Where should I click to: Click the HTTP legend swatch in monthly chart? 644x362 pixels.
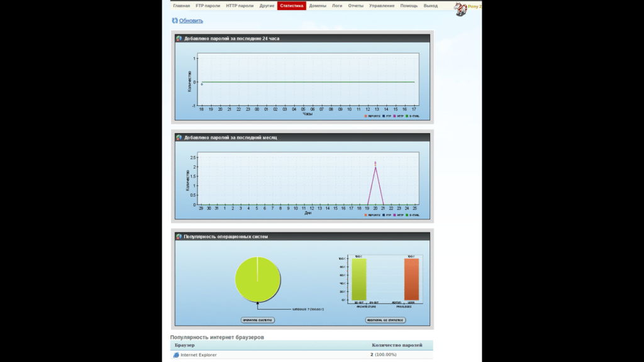395,215
